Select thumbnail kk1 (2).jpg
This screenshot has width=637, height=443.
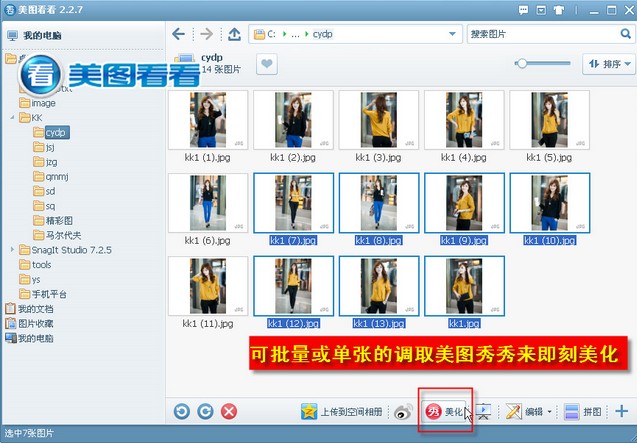point(293,120)
